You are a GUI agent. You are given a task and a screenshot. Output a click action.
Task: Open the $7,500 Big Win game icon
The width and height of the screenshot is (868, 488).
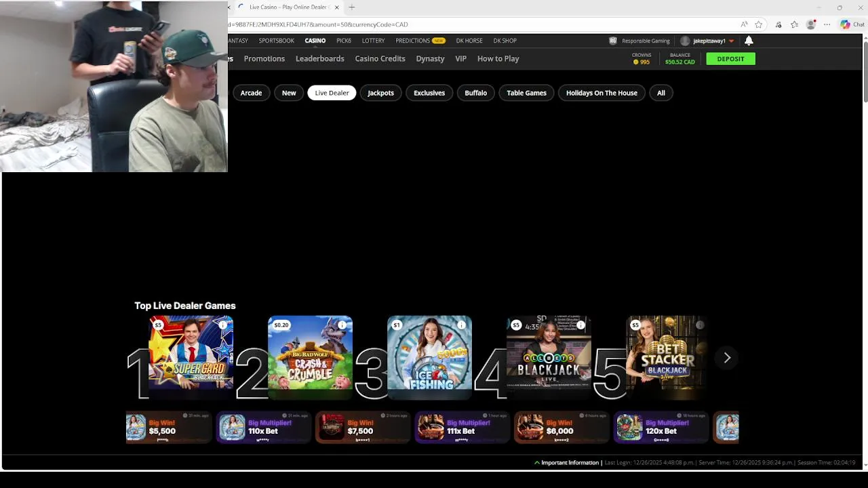(332, 428)
